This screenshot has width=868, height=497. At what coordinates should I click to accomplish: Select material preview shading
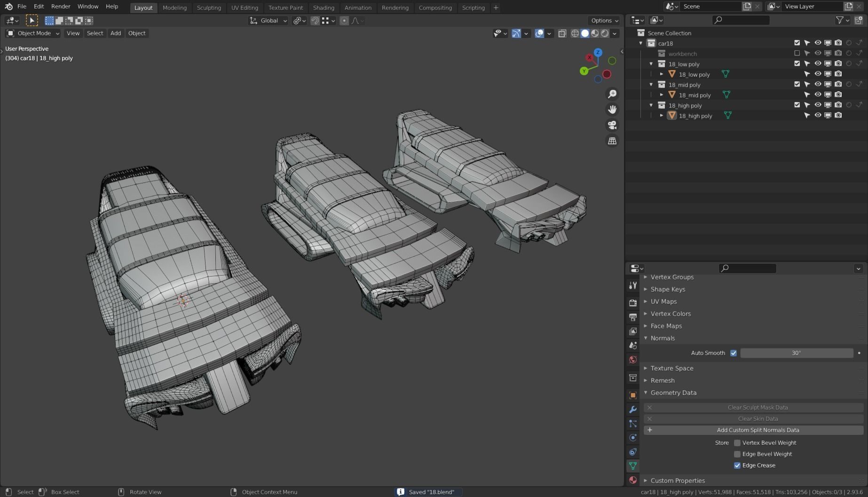tap(595, 33)
